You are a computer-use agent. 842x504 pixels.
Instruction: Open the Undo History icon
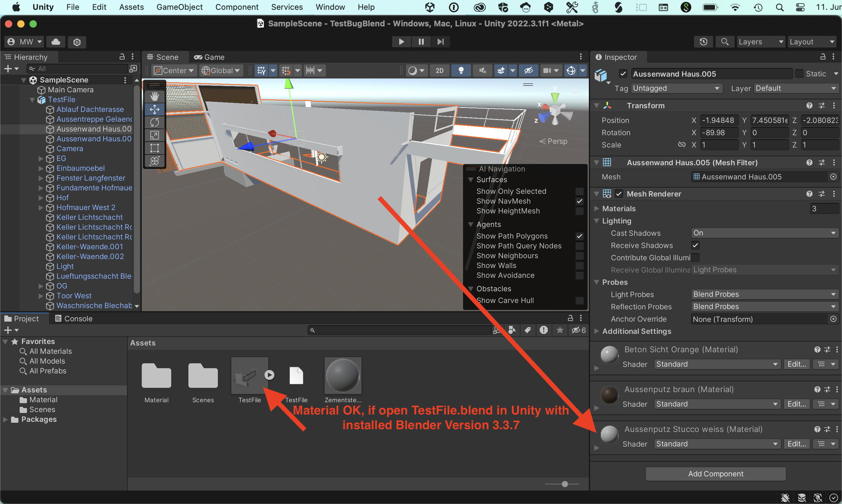tap(703, 42)
